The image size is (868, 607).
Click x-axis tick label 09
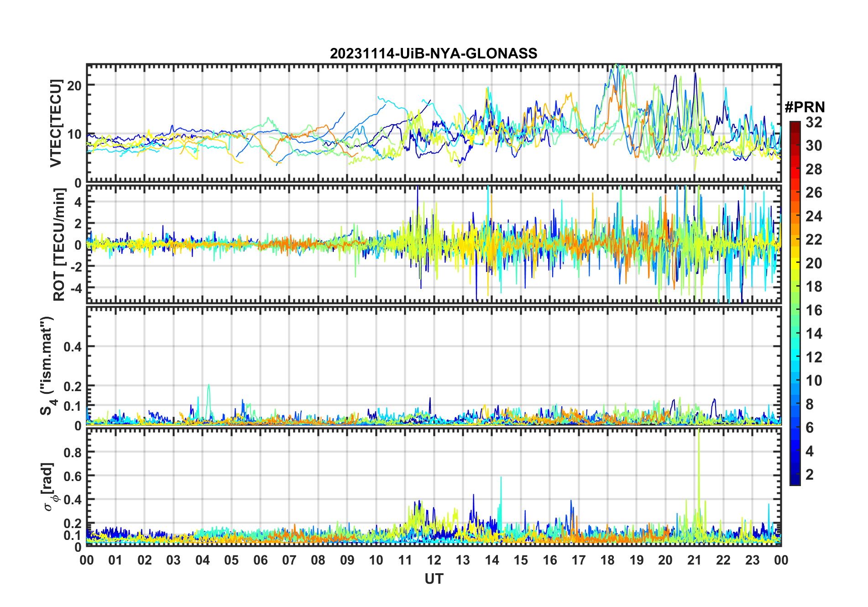347,560
